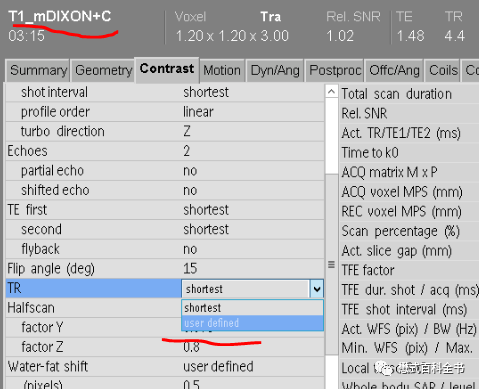Click the TE value '1.48' in header
The image size is (479, 389).
pos(411,36)
